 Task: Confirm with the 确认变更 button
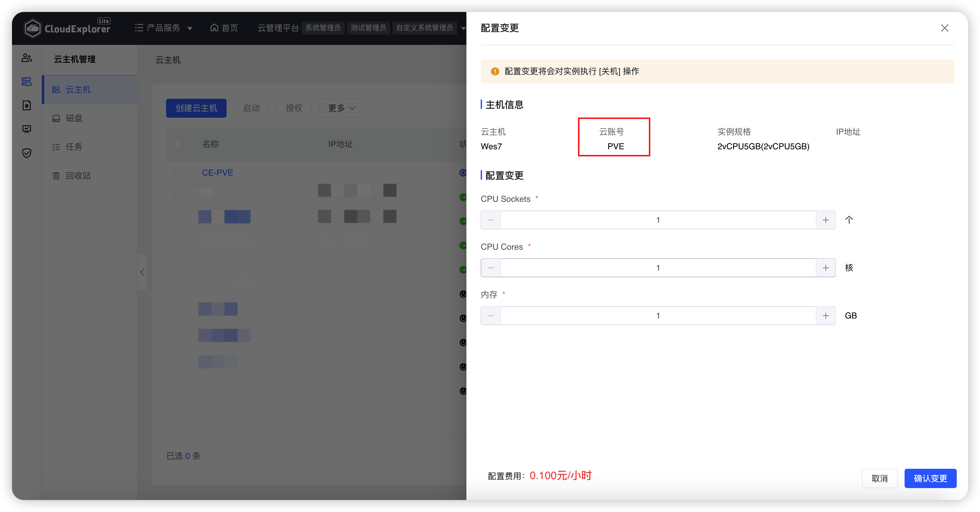point(931,478)
